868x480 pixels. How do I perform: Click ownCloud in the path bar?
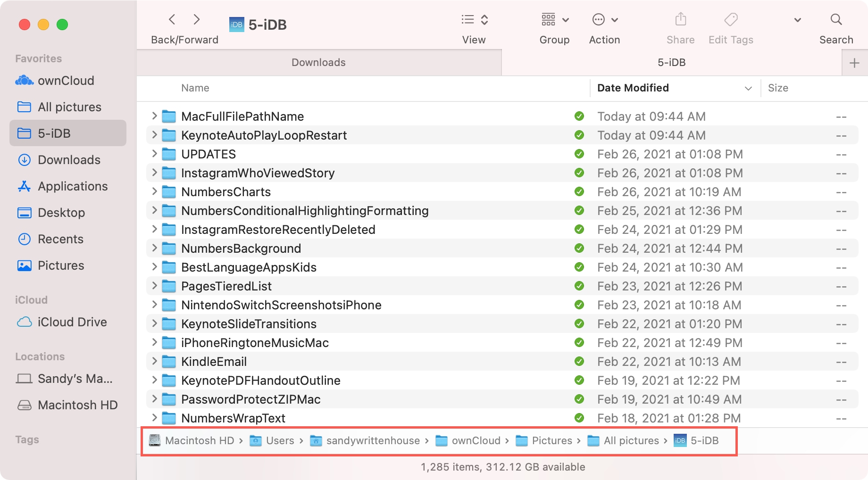pyautogui.click(x=468, y=440)
